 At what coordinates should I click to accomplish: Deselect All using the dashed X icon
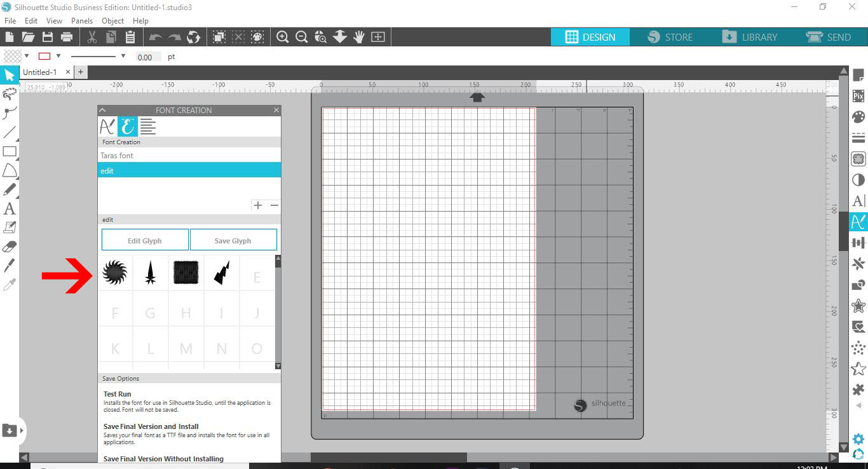click(x=238, y=37)
